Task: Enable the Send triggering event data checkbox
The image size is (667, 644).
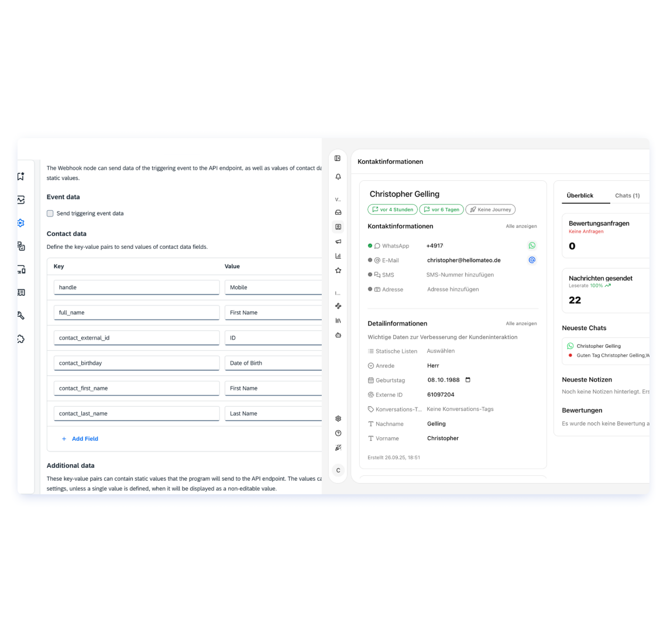Action: (x=50, y=213)
